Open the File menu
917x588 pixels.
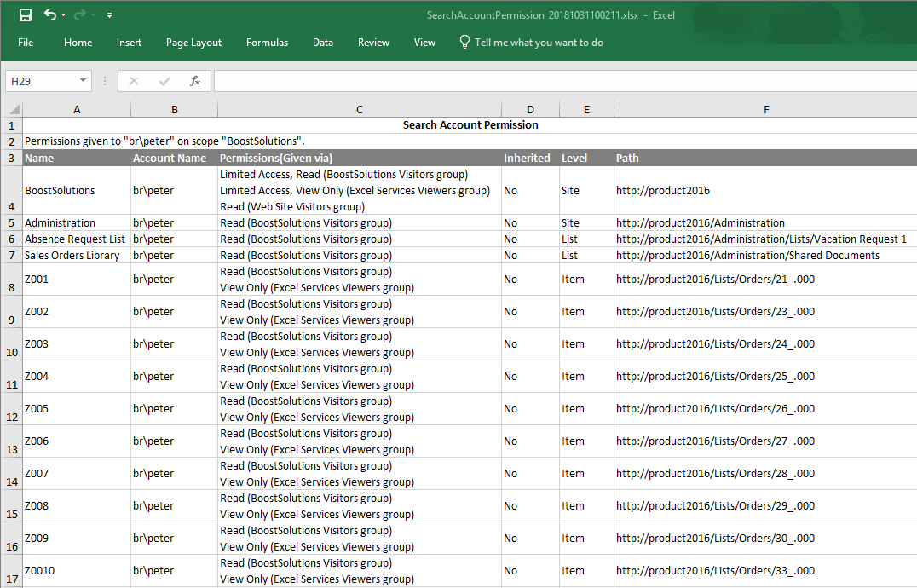pyautogui.click(x=26, y=43)
